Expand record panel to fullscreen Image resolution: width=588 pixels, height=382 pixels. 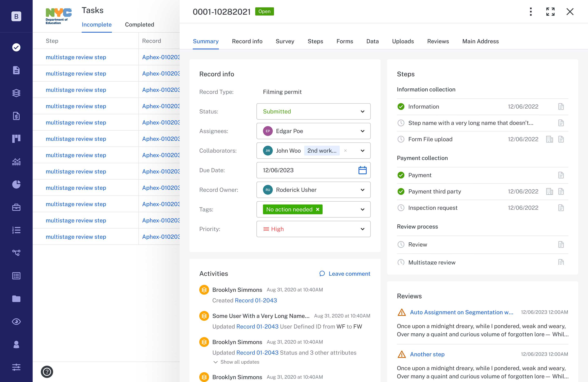pyautogui.click(x=550, y=12)
